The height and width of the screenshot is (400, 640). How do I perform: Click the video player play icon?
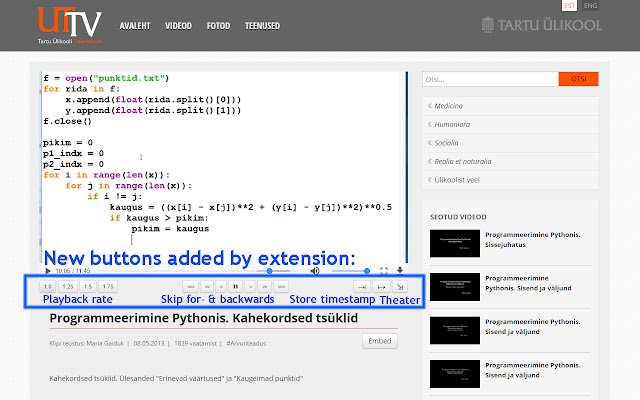48,271
